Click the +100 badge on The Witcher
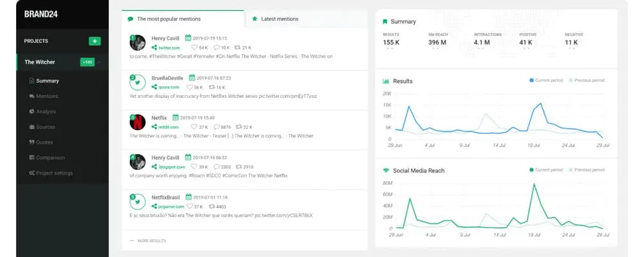Screen dimensions: 644x257 87,62
